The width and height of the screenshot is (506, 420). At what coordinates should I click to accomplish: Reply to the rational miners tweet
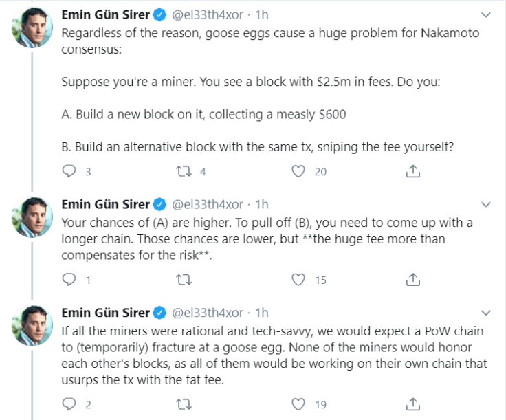point(69,404)
